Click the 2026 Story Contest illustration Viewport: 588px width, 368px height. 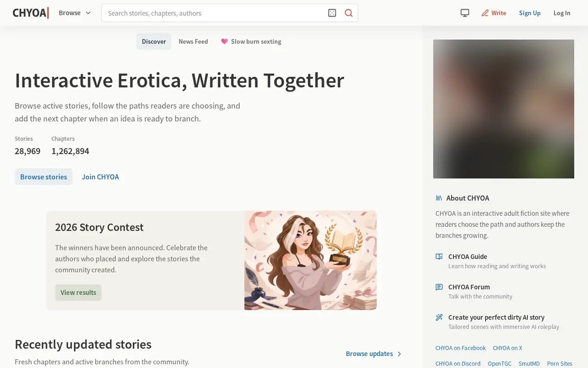pyautogui.click(x=311, y=260)
